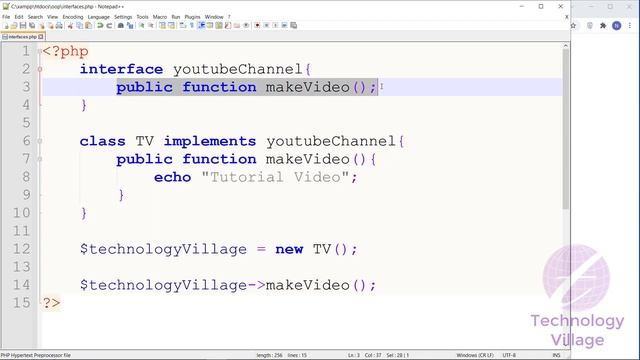Click the Close document toolbar icon

coord(41,25)
